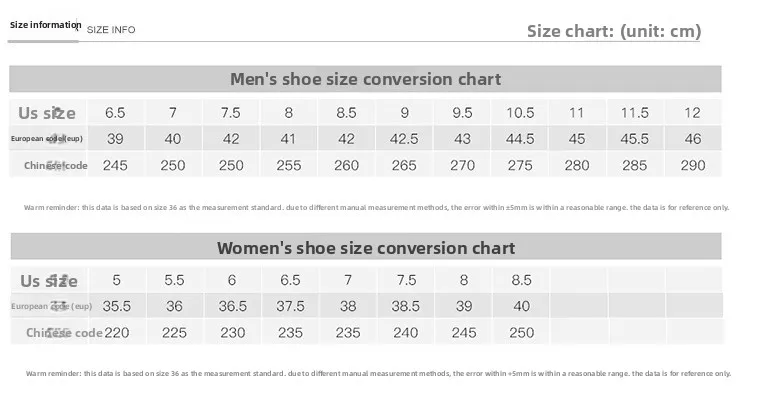Click European size 38.5 in the women's chart
Screen dimensions: 762x420
coord(405,307)
